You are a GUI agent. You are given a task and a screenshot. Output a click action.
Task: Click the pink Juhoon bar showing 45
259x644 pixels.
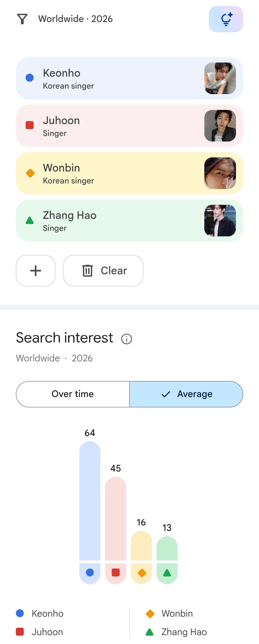coord(116,519)
